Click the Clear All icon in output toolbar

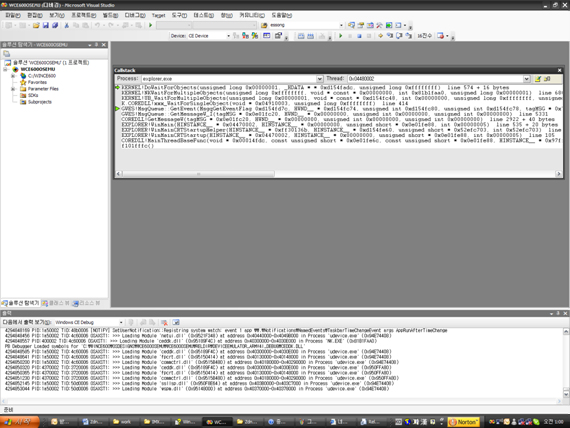(164, 323)
